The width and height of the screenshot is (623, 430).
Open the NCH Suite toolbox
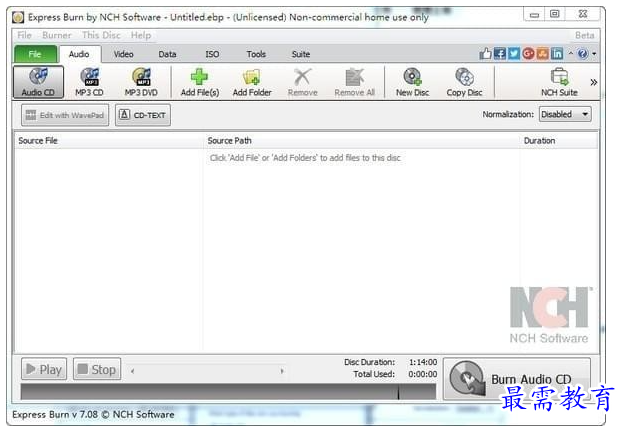pos(559,82)
